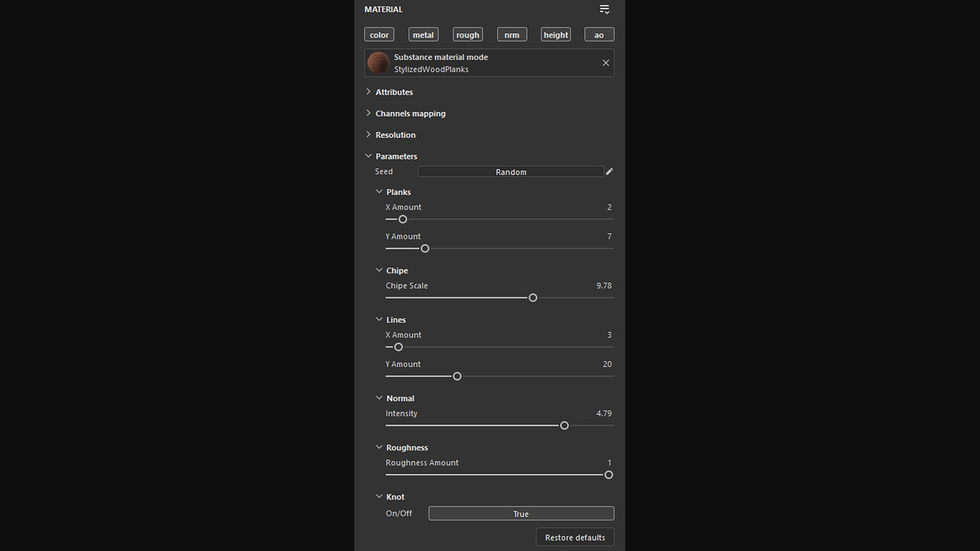This screenshot has width=980, height=551.
Task: Remove the StylizedWoodPlanks substance material
Action: pos(606,63)
